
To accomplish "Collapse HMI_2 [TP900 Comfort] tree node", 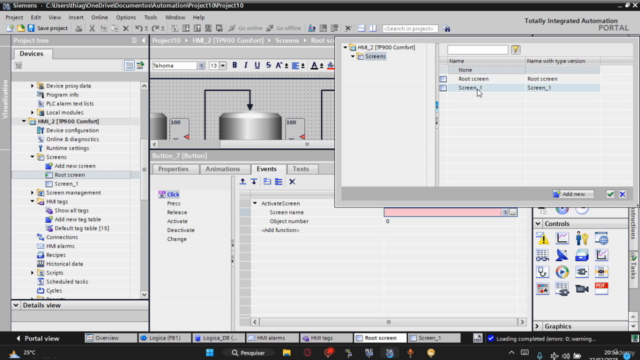I will (x=24, y=121).
